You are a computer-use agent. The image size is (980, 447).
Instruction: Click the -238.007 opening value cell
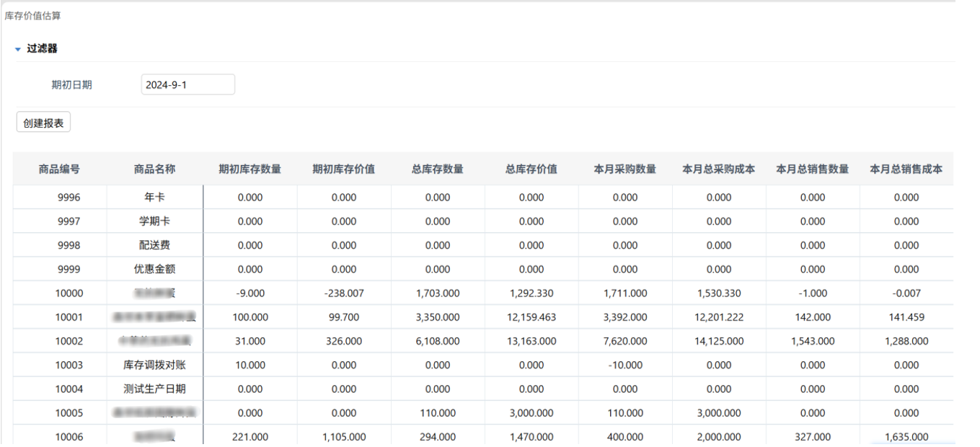click(x=344, y=293)
